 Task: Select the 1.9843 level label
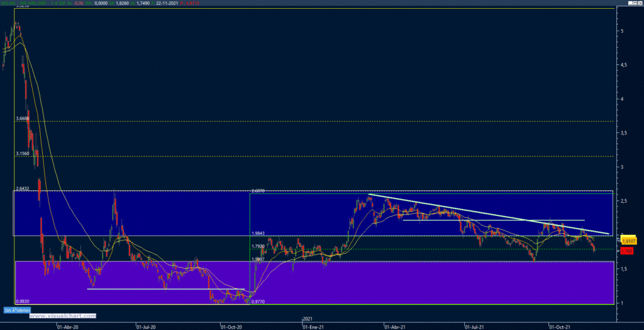click(x=258, y=233)
